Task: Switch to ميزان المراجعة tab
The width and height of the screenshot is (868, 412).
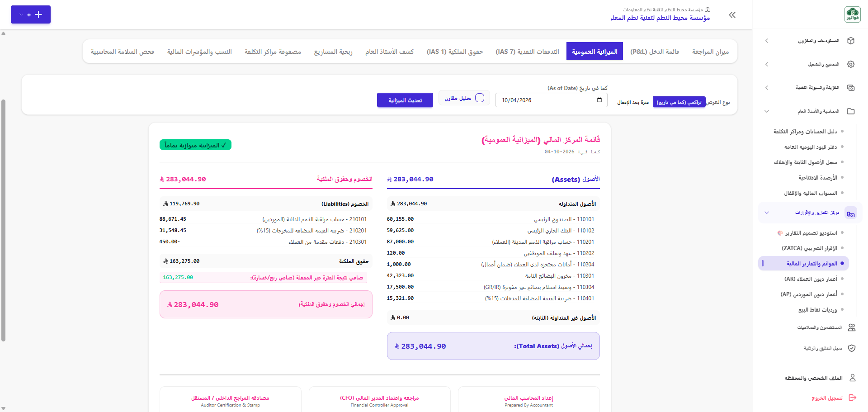Action: click(x=710, y=52)
